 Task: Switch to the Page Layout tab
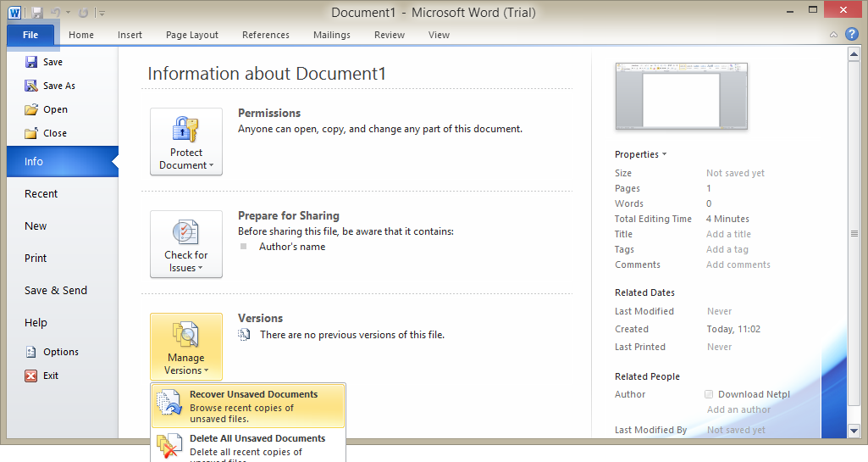[192, 35]
